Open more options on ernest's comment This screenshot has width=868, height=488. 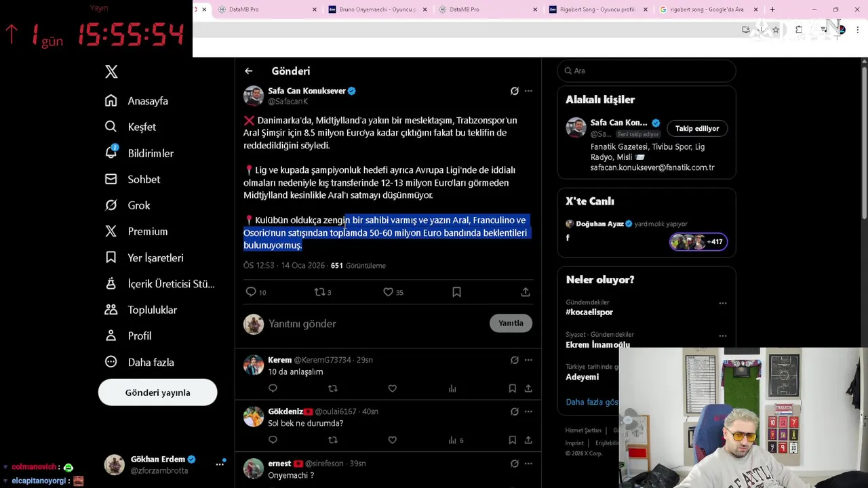[528, 464]
